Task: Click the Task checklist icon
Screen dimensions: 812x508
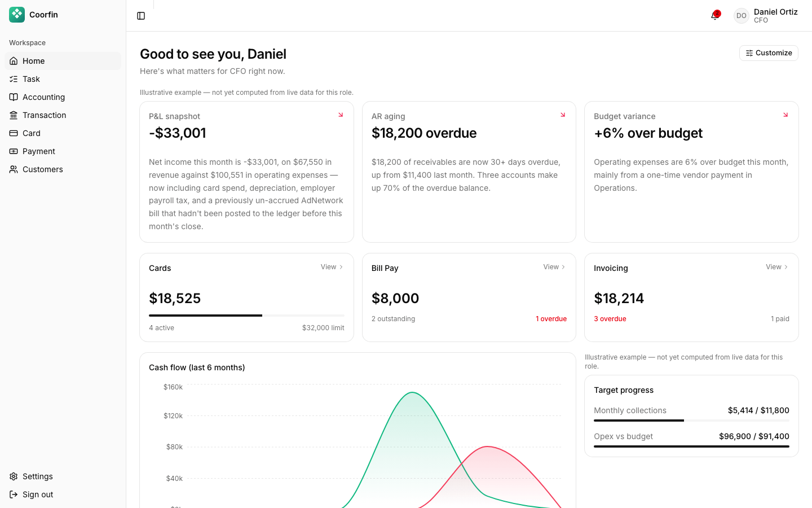Action: click(14, 79)
